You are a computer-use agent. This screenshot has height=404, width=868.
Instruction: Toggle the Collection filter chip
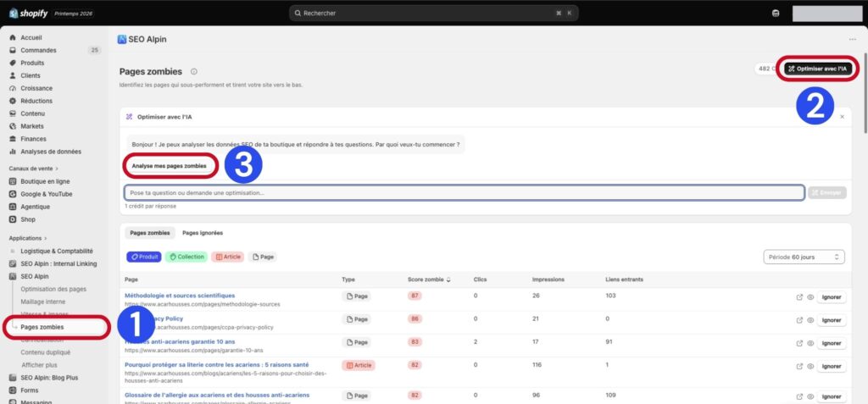pyautogui.click(x=186, y=257)
